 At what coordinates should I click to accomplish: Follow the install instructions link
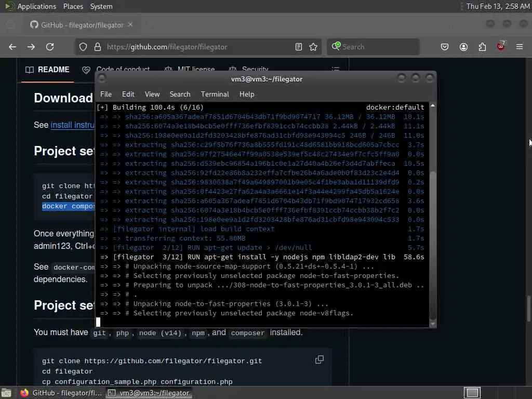(x=73, y=125)
